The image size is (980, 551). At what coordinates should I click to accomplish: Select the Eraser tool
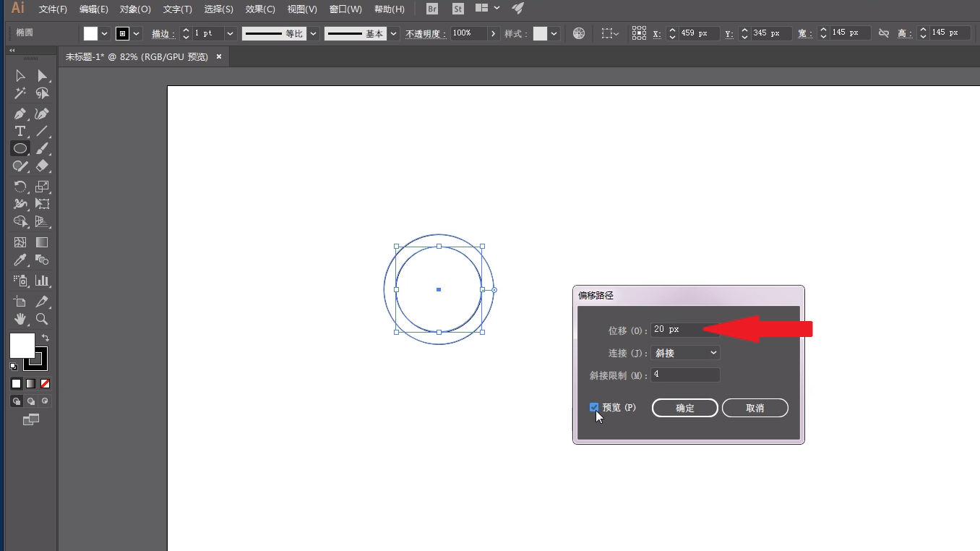42,166
